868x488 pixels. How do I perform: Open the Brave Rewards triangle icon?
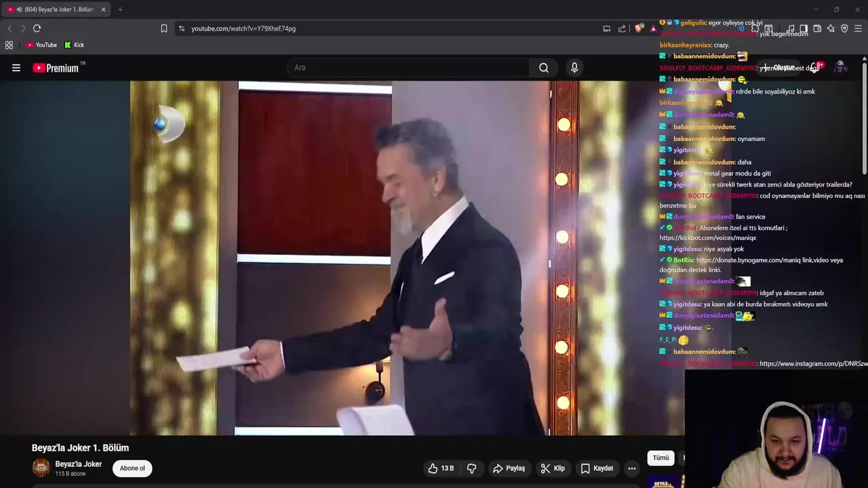652,28
